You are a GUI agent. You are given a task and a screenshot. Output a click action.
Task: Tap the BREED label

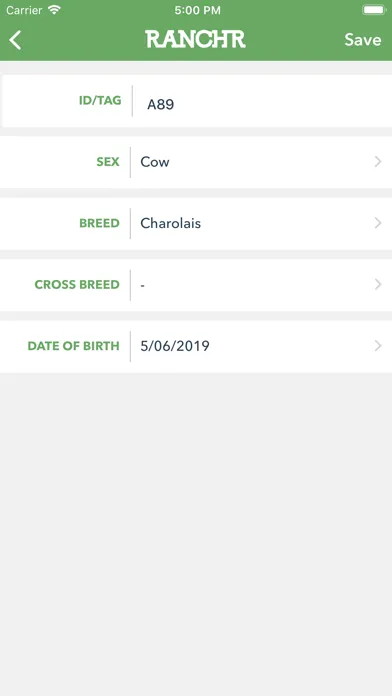coord(99,223)
